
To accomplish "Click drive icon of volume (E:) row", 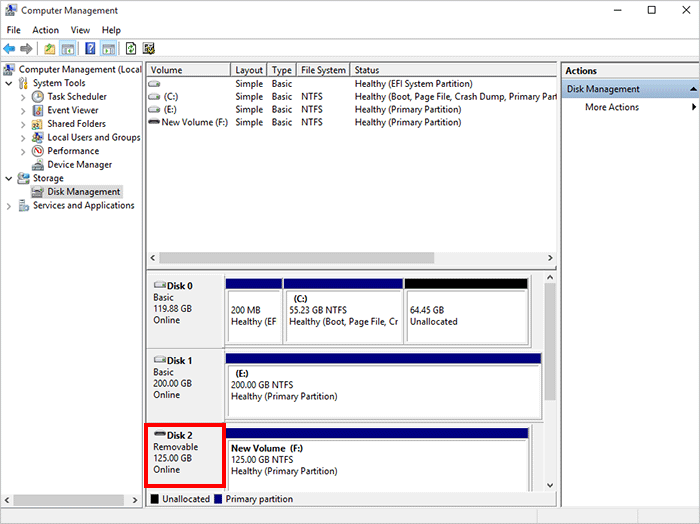I will 154,110.
